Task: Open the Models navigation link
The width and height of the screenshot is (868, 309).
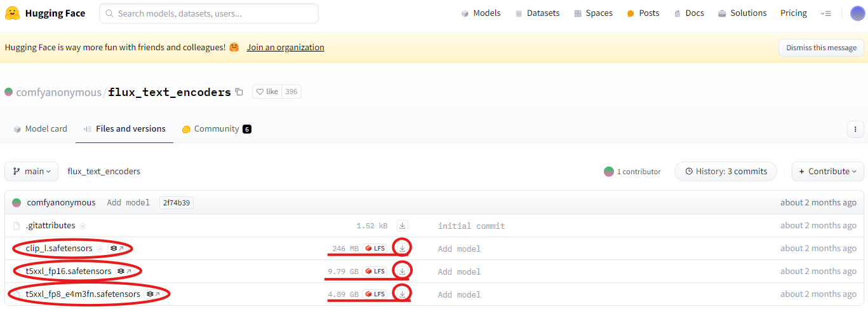Action: point(481,13)
